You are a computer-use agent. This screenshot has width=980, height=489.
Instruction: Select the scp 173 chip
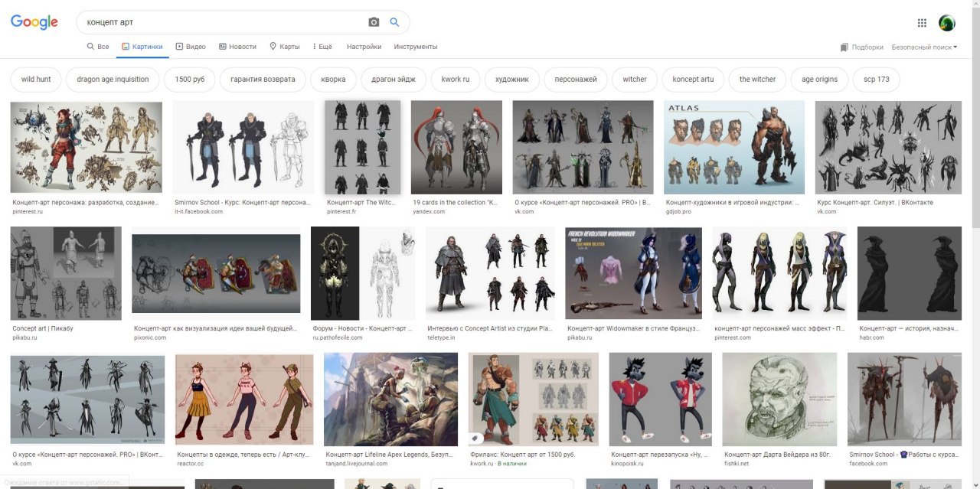click(x=877, y=80)
